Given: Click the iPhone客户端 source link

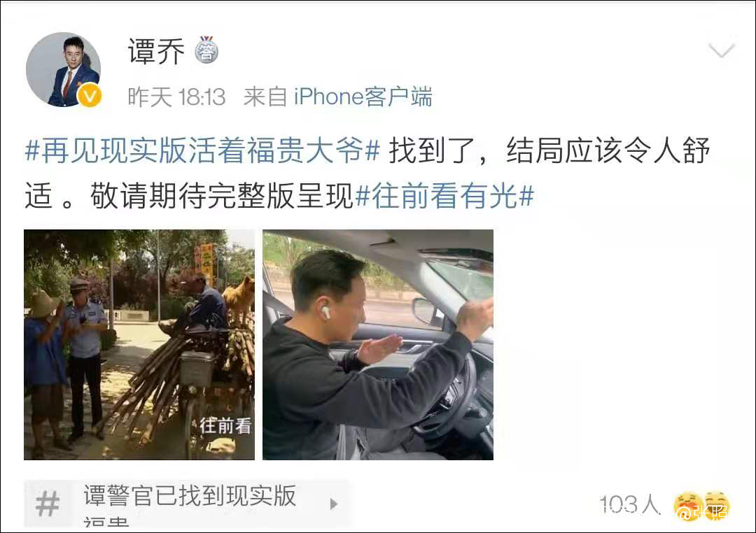Looking at the screenshot, I should [363, 97].
